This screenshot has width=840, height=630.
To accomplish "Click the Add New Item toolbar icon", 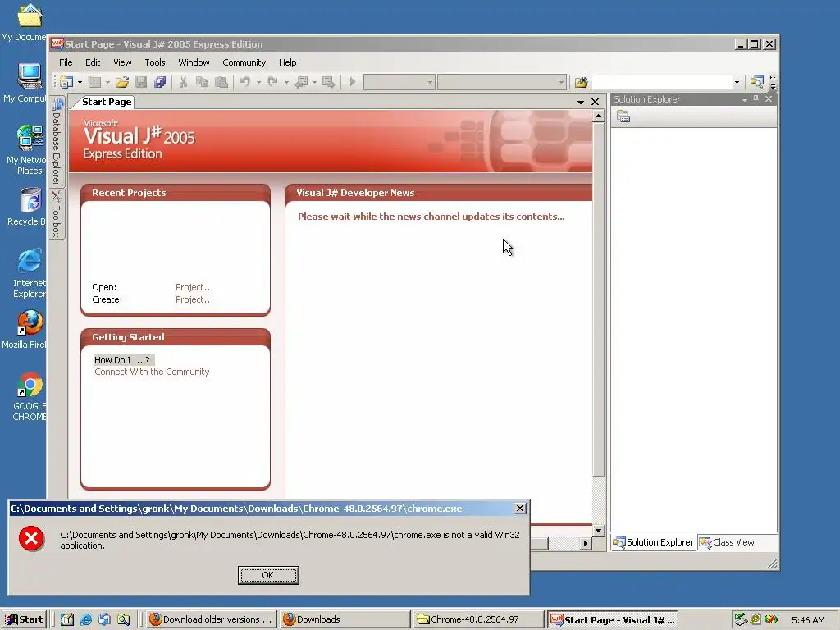I will (95, 82).
